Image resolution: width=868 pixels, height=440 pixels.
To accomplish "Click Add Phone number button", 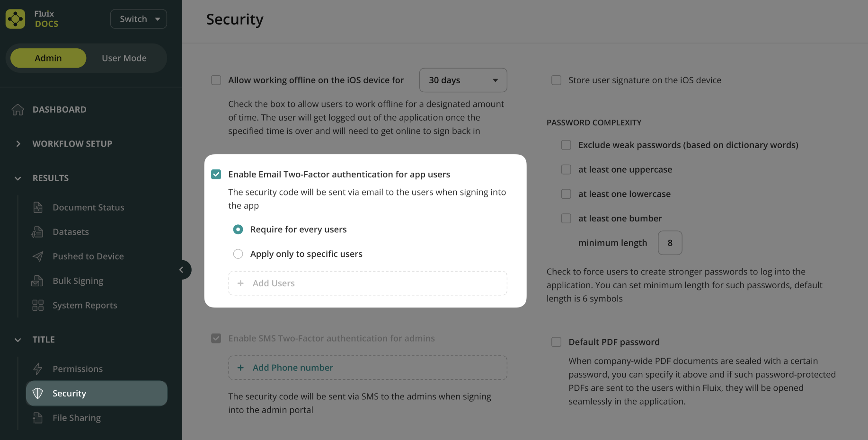I will pos(292,368).
